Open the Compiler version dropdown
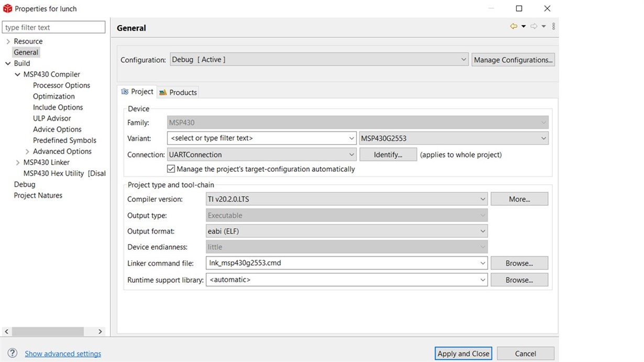 tap(347, 199)
